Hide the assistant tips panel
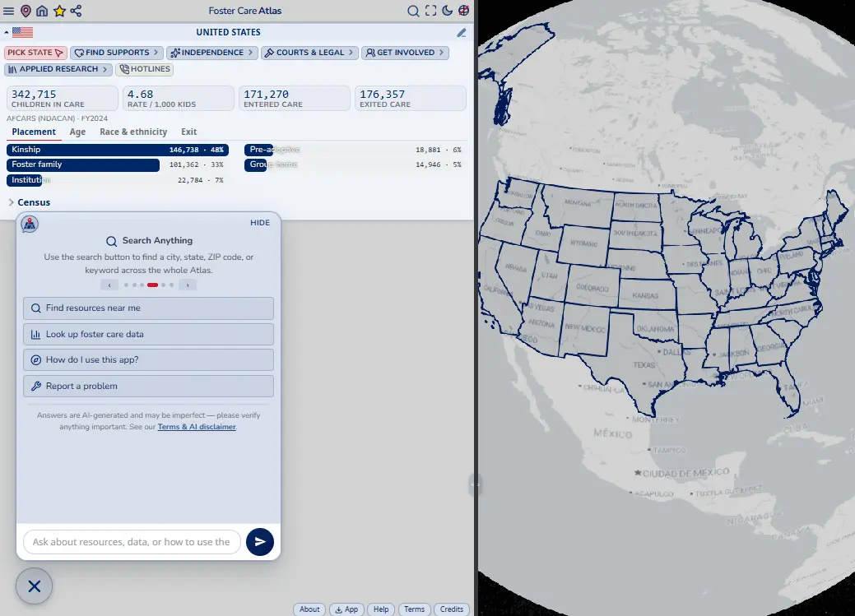The width and height of the screenshot is (855, 616). [x=260, y=222]
